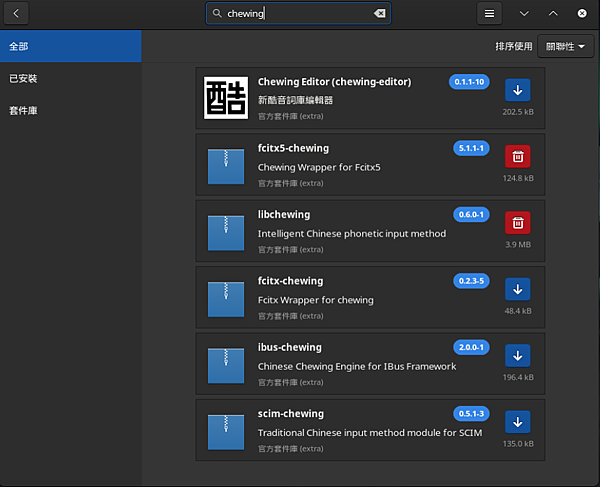Click the Chewing Editor 酷 app icon
The width and height of the screenshot is (600, 487).
[x=226, y=98]
